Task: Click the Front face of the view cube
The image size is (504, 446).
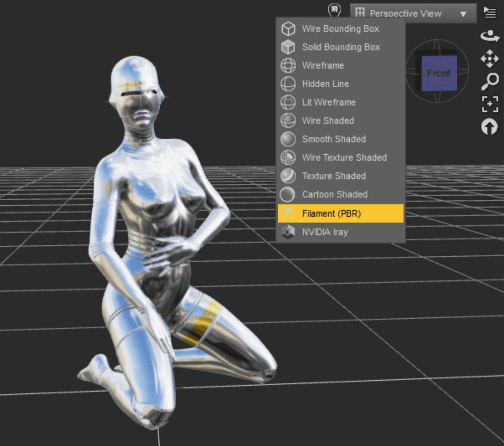Action: pyautogui.click(x=438, y=73)
